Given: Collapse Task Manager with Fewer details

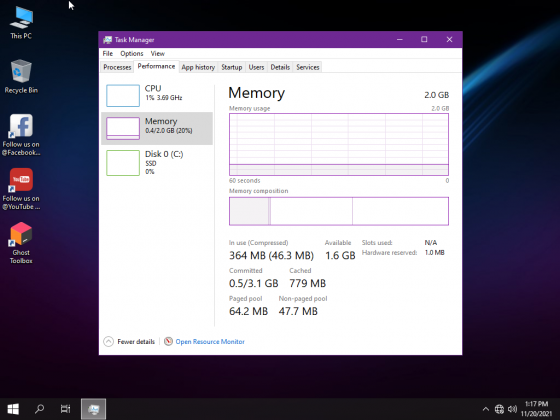Looking at the screenshot, I should (x=129, y=342).
